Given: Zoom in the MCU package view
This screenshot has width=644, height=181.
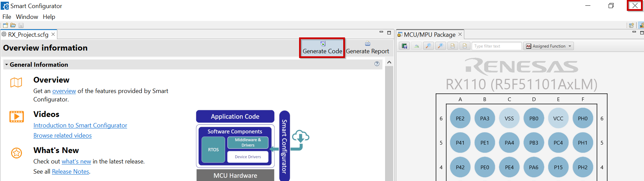Looking at the screenshot, I should click(x=440, y=46).
